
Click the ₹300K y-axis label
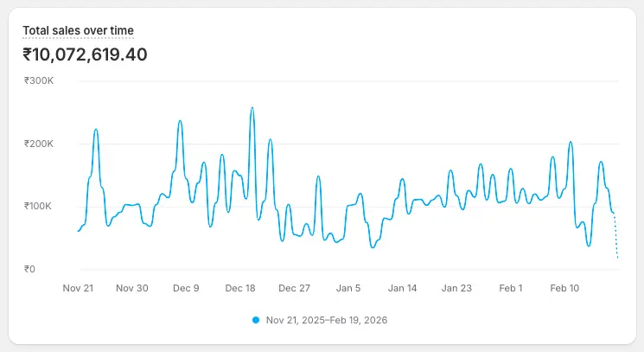pos(39,81)
